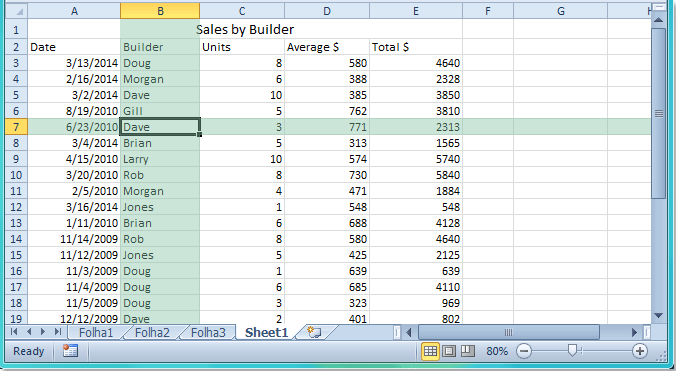
Task: Switch to Page Break Preview
Action: pos(468,351)
